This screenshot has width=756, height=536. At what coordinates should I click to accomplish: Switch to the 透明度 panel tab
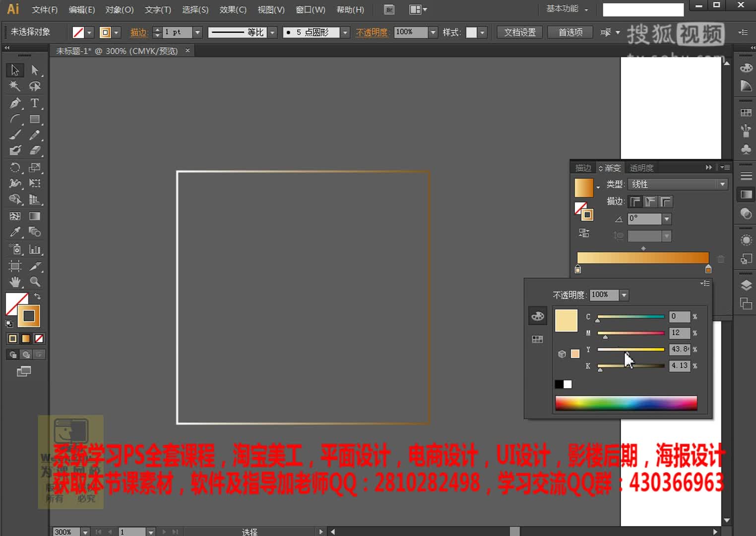(x=641, y=168)
